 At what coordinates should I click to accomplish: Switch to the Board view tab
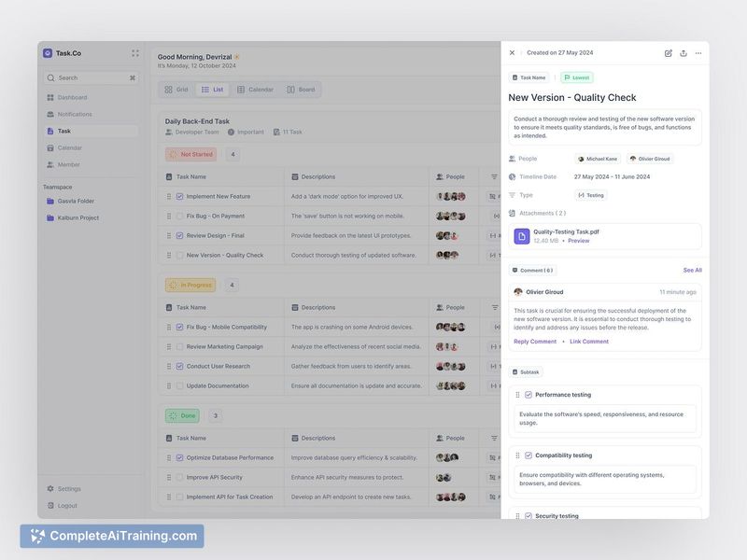point(301,90)
